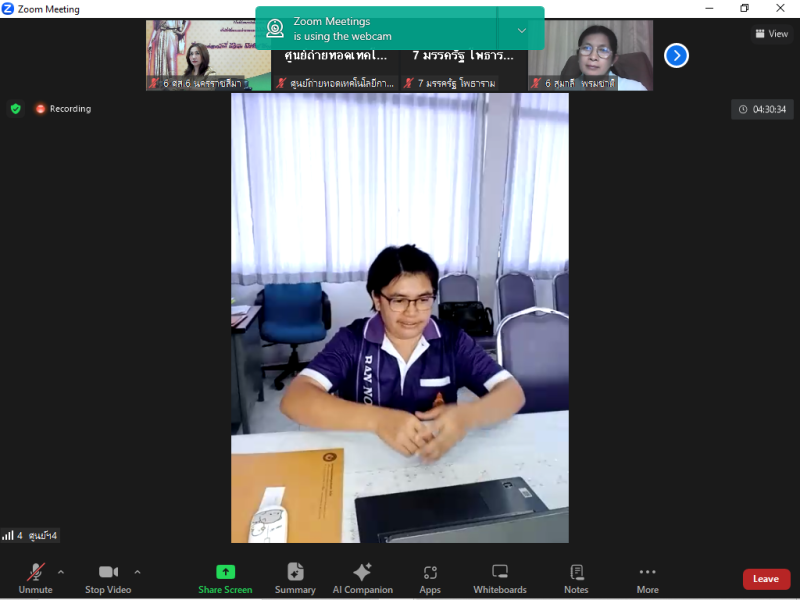Show next participants with blue arrow
The image size is (800, 600).
(677, 56)
